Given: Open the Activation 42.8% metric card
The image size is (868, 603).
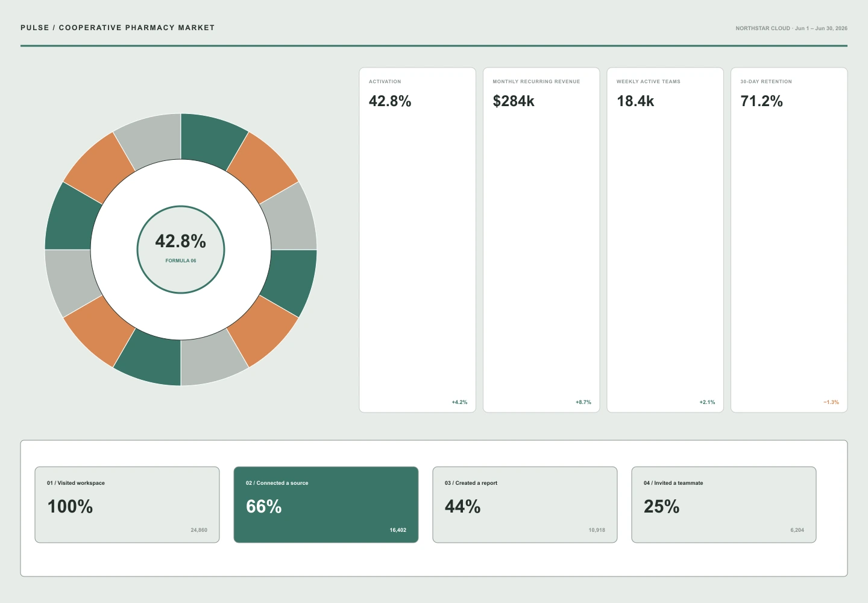Looking at the screenshot, I should pos(417,240).
